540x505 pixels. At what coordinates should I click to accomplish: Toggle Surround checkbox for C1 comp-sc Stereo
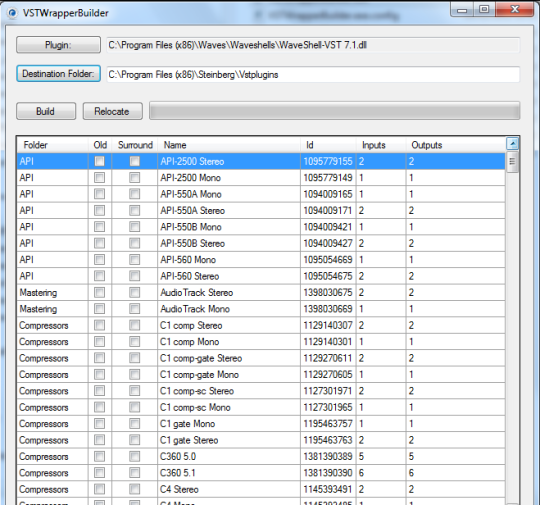(x=135, y=391)
